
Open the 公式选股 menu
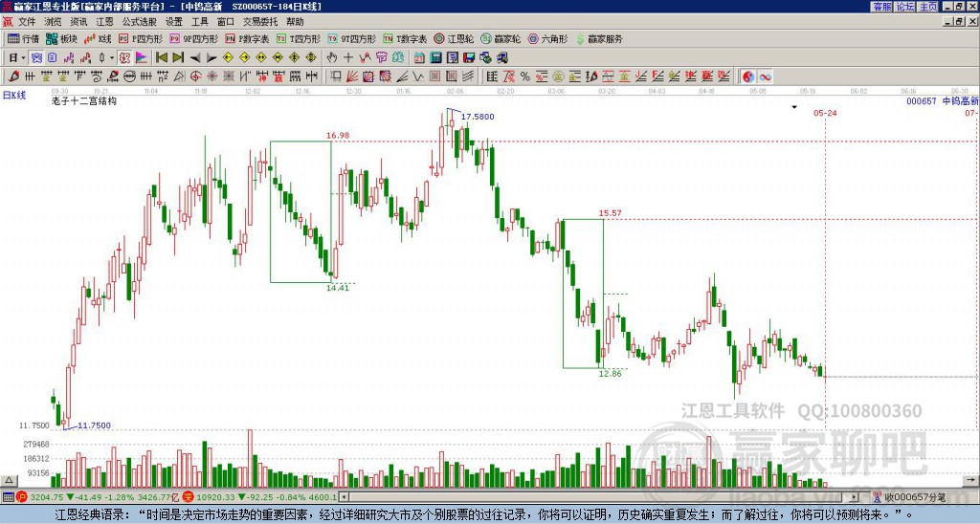139,22
